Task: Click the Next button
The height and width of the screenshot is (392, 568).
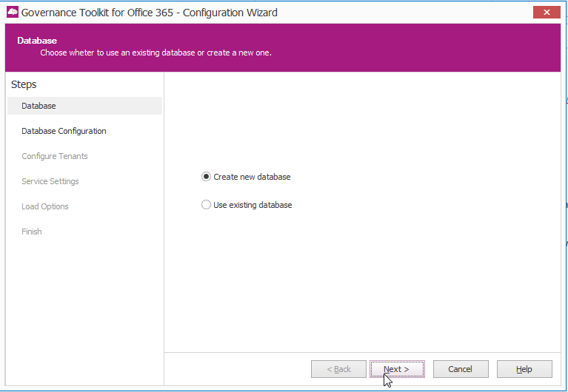Action: click(397, 369)
